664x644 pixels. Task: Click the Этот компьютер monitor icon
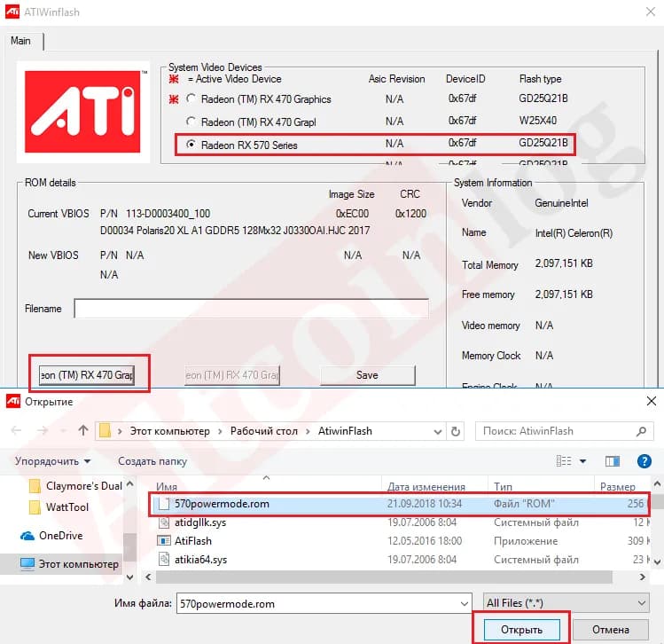(x=27, y=564)
